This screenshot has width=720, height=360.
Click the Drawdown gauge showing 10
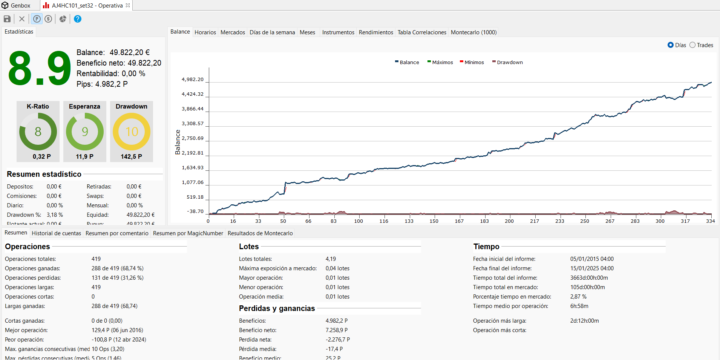pos(131,132)
